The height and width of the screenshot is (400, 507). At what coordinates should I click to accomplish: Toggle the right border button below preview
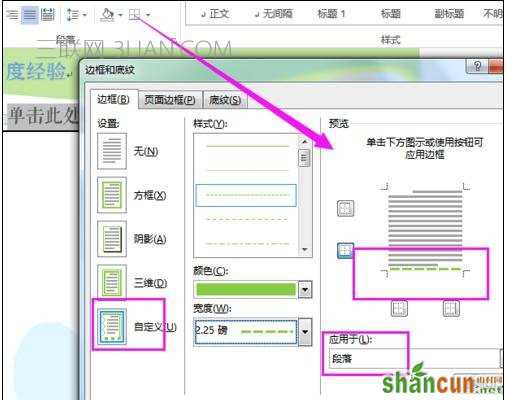pos(451,309)
